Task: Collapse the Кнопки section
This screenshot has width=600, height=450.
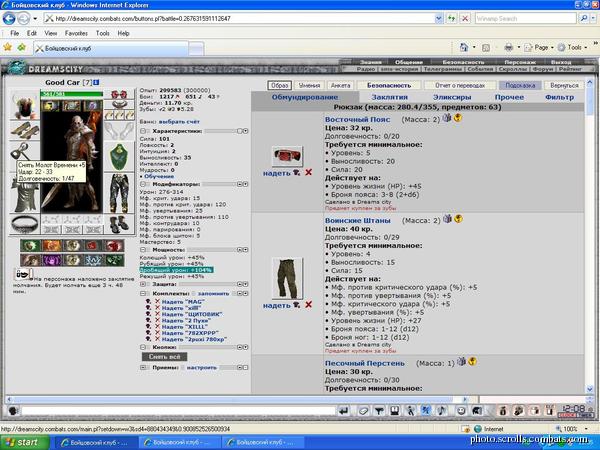Action: click(x=143, y=347)
